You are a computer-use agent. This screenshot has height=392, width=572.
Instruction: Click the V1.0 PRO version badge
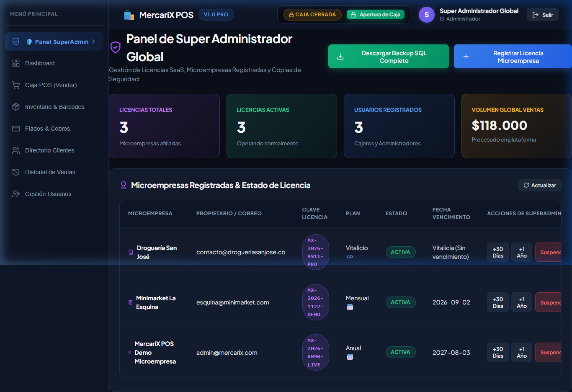(216, 15)
